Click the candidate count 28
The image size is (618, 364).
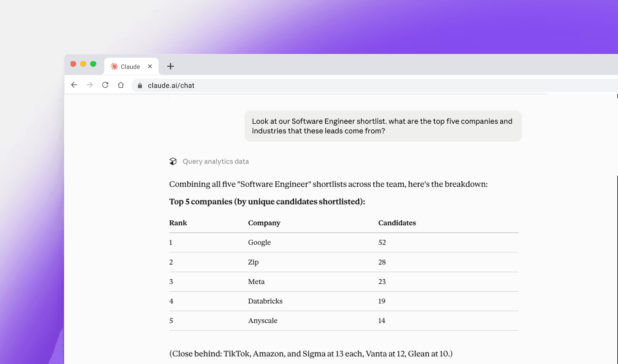click(382, 262)
